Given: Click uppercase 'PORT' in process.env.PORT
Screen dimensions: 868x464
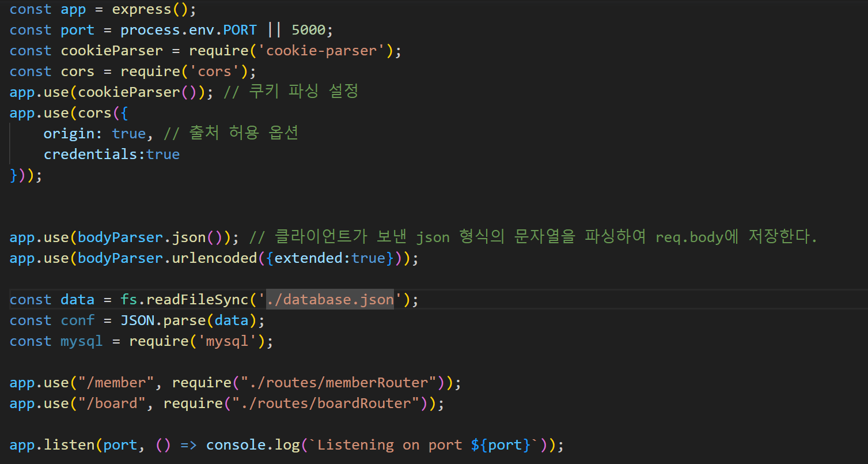Looking at the screenshot, I should coord(240,30).
